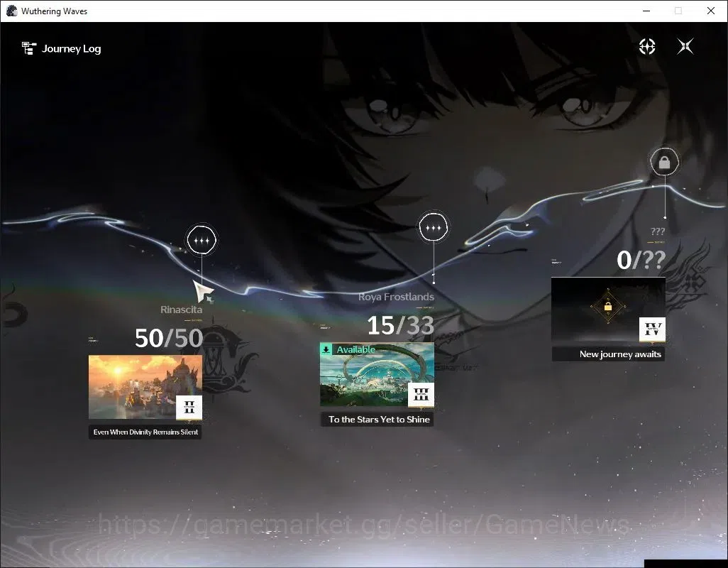728x568 pixels.
Task: Click the 50/50 progress counter
Action: coord(169,338)
